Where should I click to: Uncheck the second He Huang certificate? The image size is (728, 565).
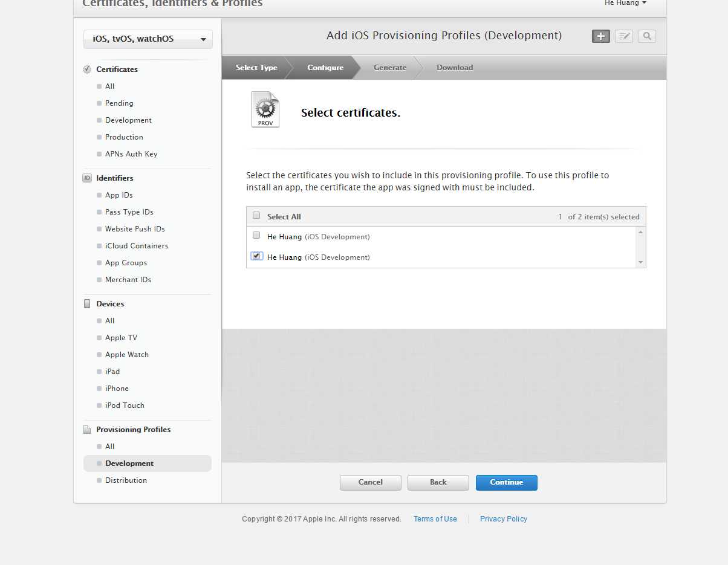(256, 256)
